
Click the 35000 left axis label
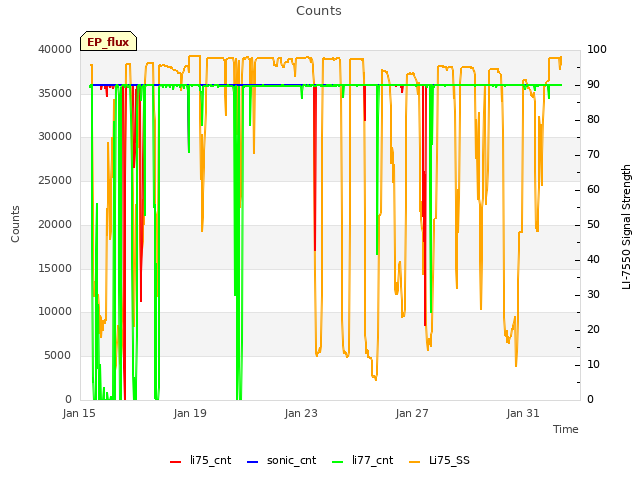point(55,93)
